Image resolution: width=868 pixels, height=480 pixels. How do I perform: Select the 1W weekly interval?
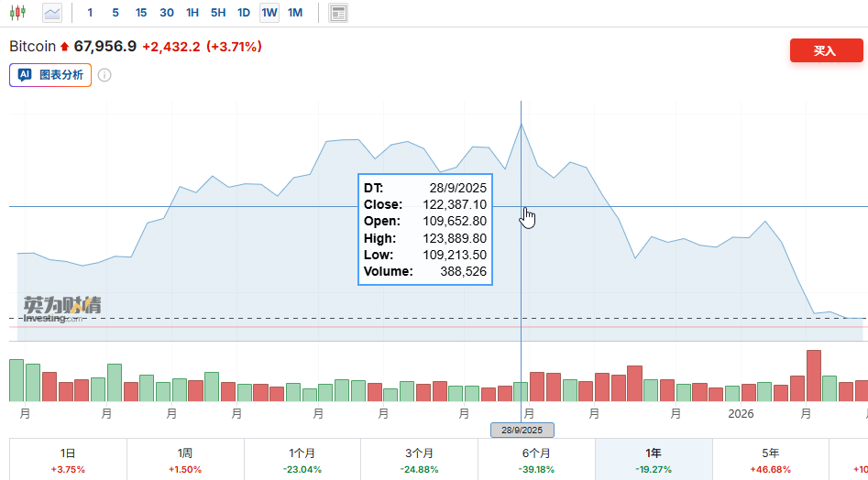269,12
